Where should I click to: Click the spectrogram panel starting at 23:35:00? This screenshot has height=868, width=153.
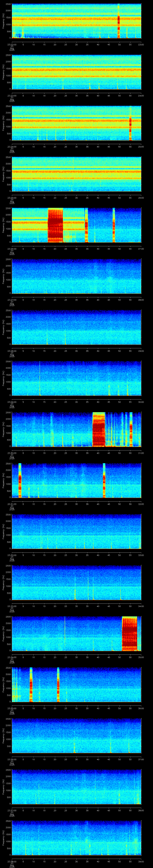click(77, 685)
